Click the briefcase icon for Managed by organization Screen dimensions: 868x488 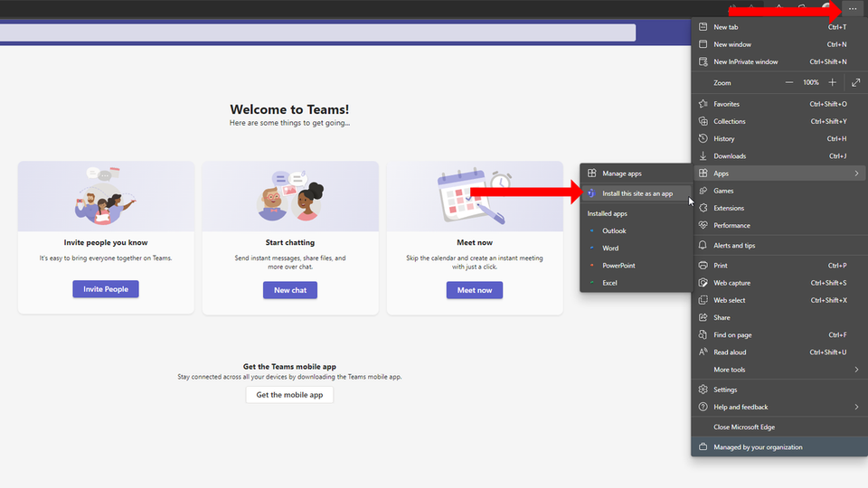coord(703,446)
